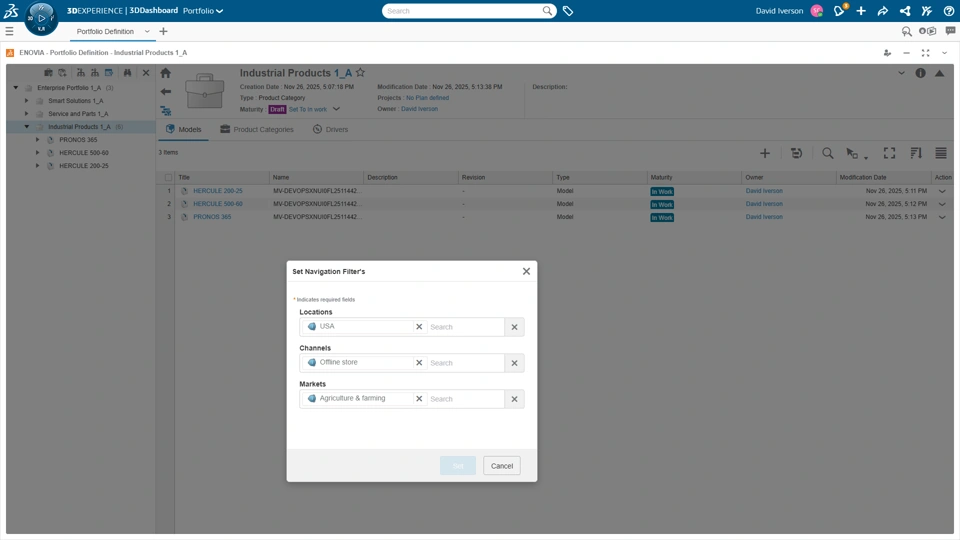The height and width of the screenshot is (540, 960).
Task: Clear the Locations field
Action: pyautogui.click(x=514, y=327)
